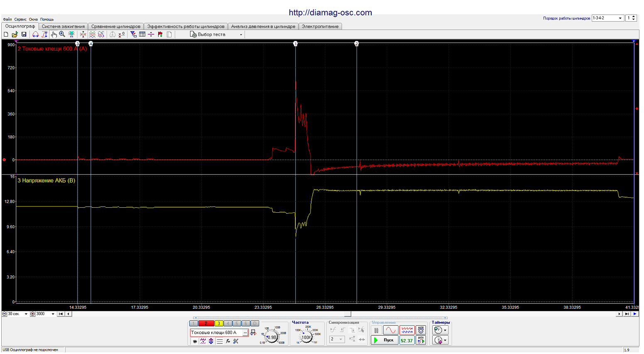
Task: Click the blue vertical arrows scale icon
Action: [x=211, y=341]
